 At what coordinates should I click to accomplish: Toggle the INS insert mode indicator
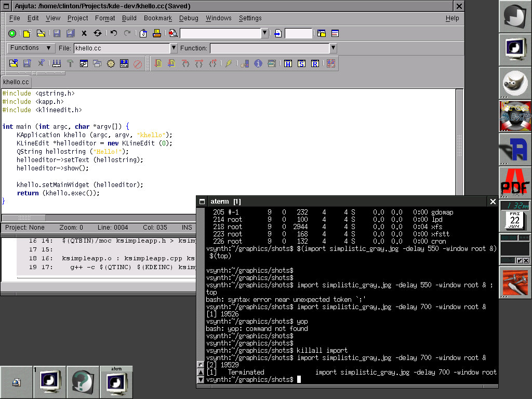pos(187,228)
